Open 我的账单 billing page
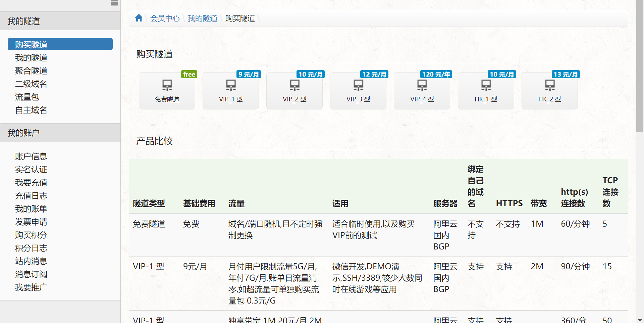 [x=31, y=209]
